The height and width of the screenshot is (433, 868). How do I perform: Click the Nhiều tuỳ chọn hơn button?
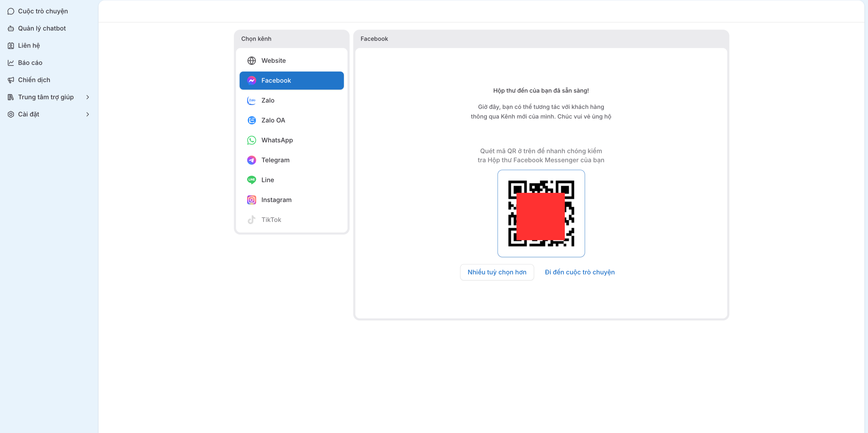tap(497, 273)
